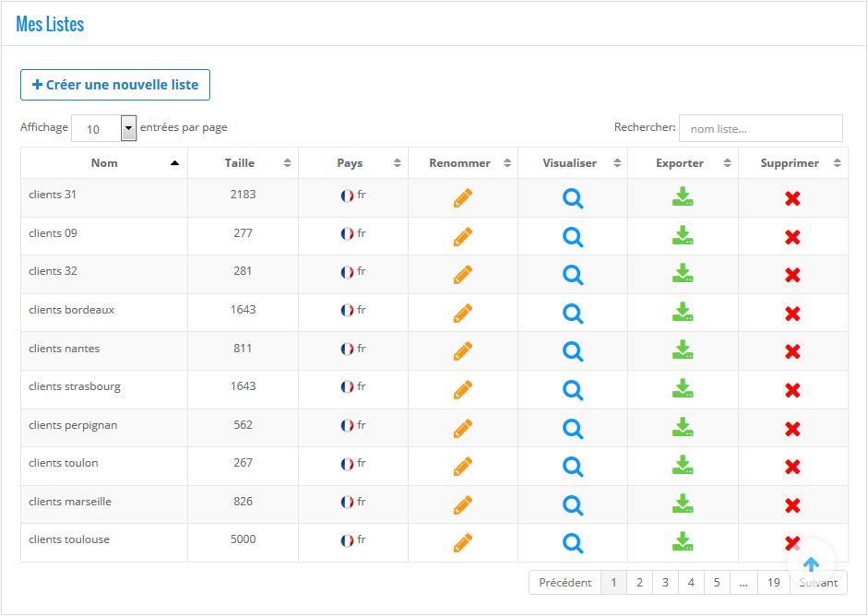Click Créer une nouvelle liste button

(115, 85)
